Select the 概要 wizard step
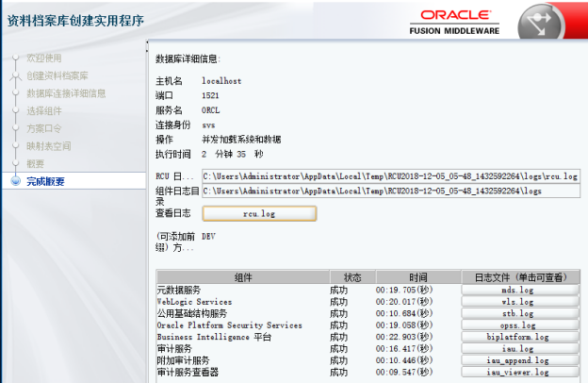Viewport: 588px width, 383px height. pos(35,164)
